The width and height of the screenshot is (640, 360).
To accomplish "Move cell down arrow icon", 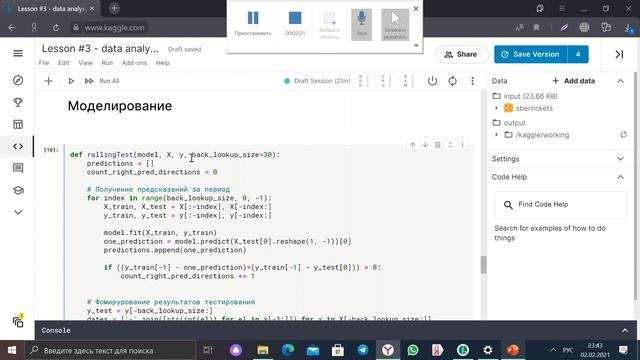I will (x=425, y=145).
